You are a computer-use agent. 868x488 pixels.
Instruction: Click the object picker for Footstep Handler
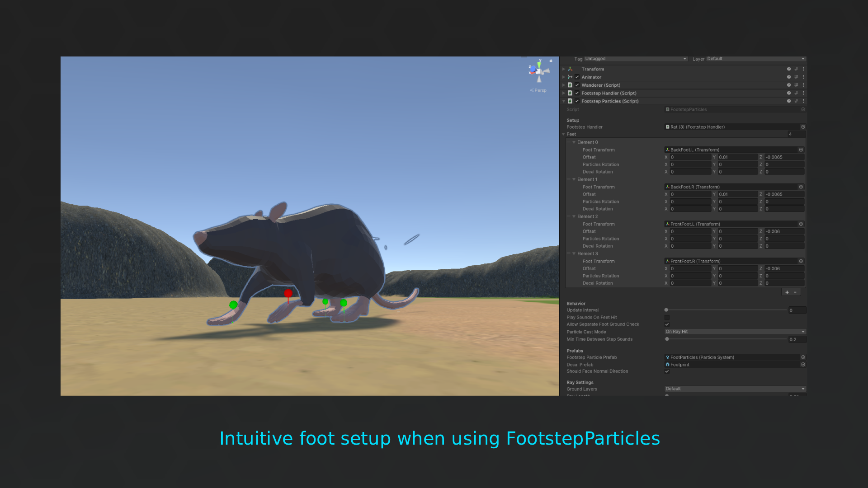click(803, 127)
